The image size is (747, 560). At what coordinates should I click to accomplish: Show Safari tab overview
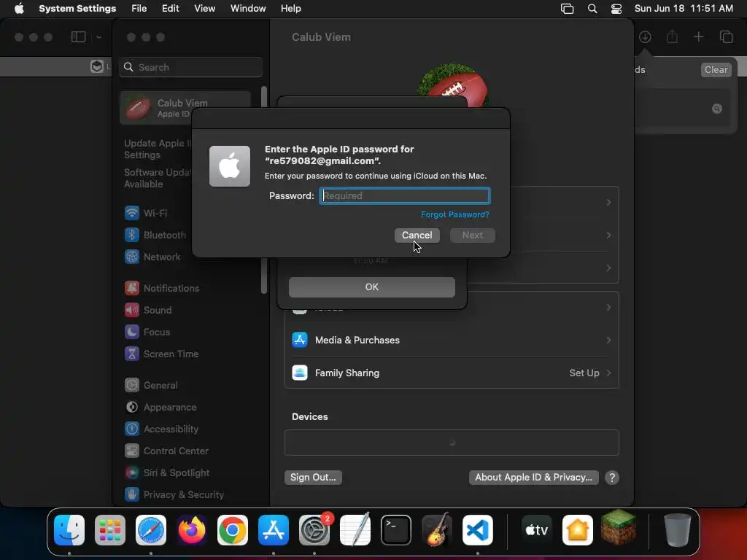(x=726, y=36)
